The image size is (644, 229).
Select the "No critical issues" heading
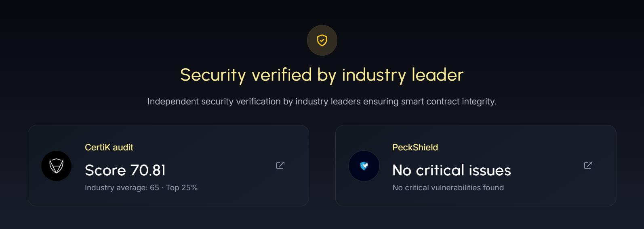[x=451, y=170]
